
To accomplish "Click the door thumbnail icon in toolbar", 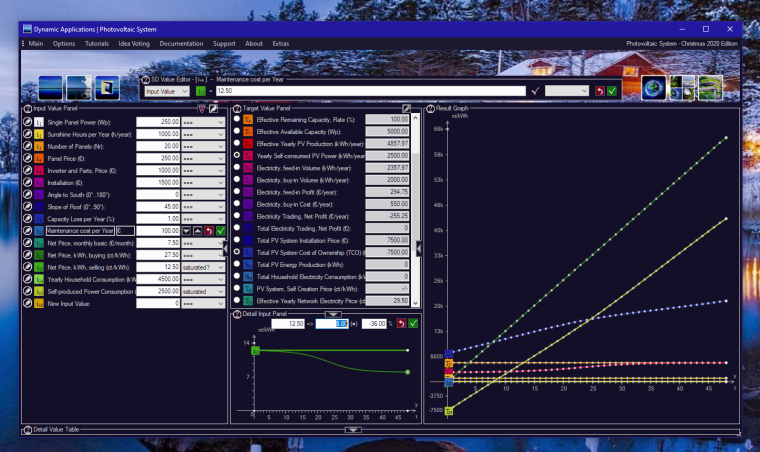I will (106, 88).
